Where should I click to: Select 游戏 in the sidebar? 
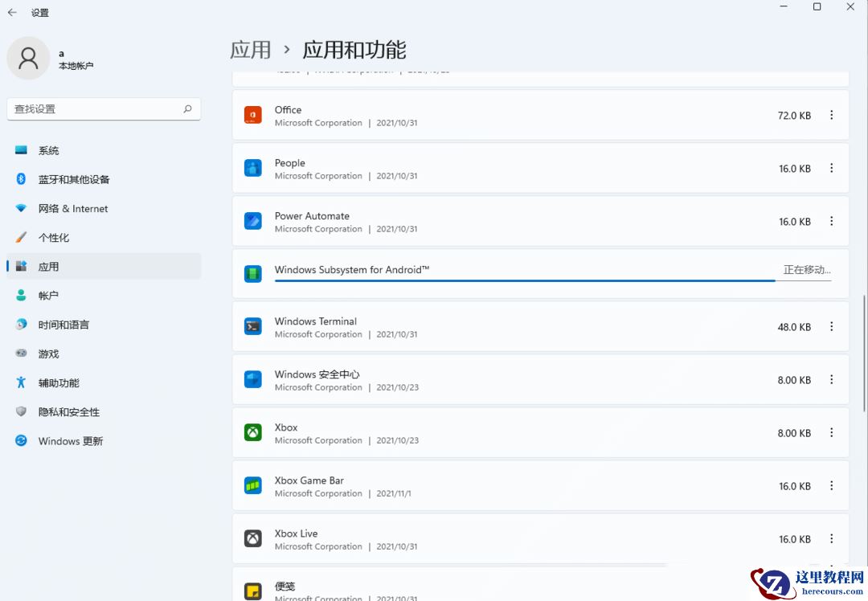pos(48,354)
